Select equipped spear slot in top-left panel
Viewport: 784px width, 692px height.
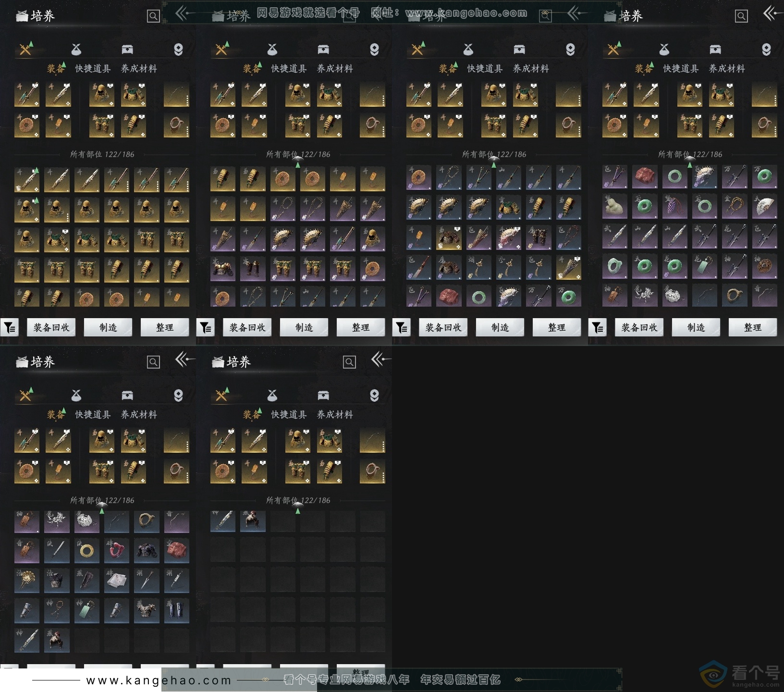[x=27, y=94]
